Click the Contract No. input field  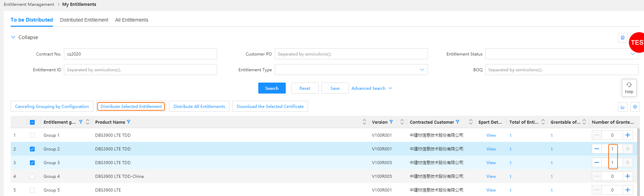[140, 54]
